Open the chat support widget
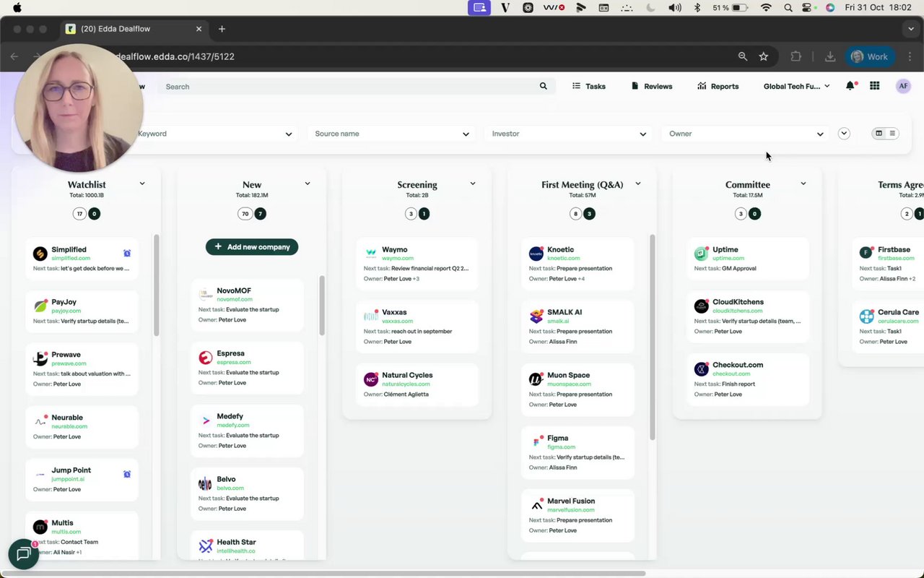 pos(24,554)
